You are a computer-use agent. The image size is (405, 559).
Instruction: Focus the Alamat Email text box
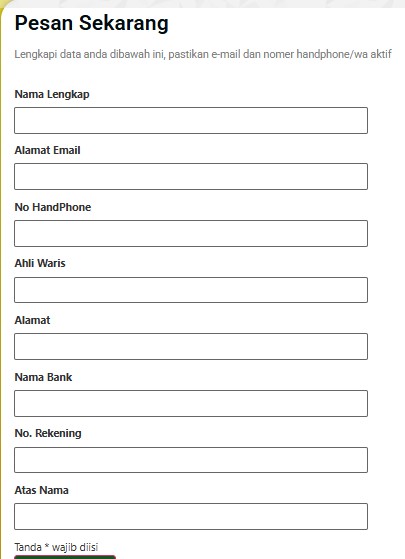point(191,176)
